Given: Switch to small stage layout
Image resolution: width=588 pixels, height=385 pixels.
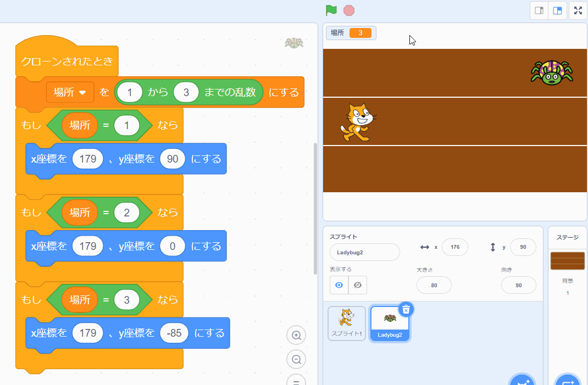Looking at the screenshot, I should (539, 10).
